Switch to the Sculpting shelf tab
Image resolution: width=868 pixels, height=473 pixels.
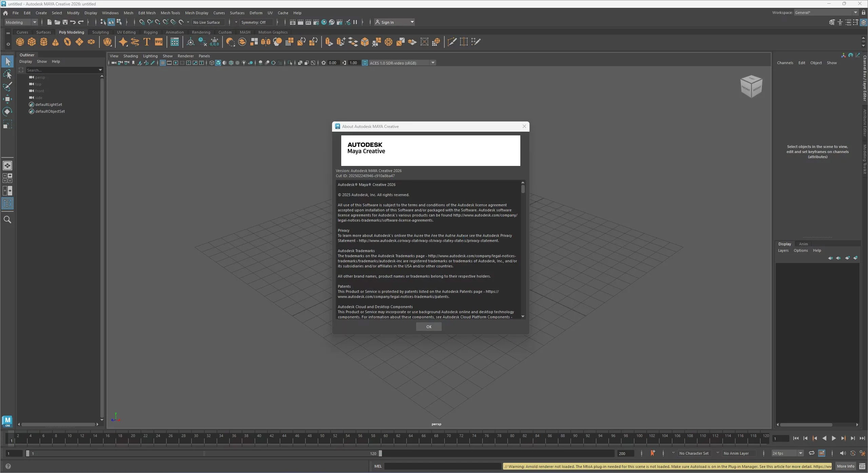pos(100,32)
